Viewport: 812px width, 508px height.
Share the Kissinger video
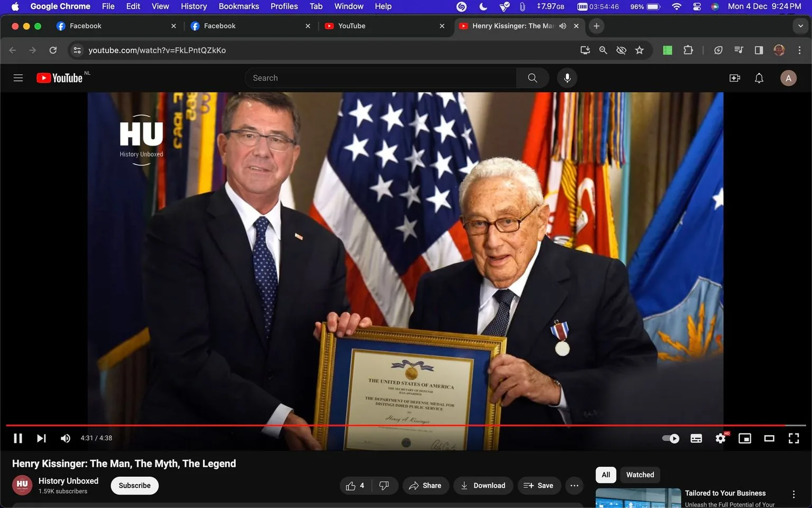click(426, 485)
